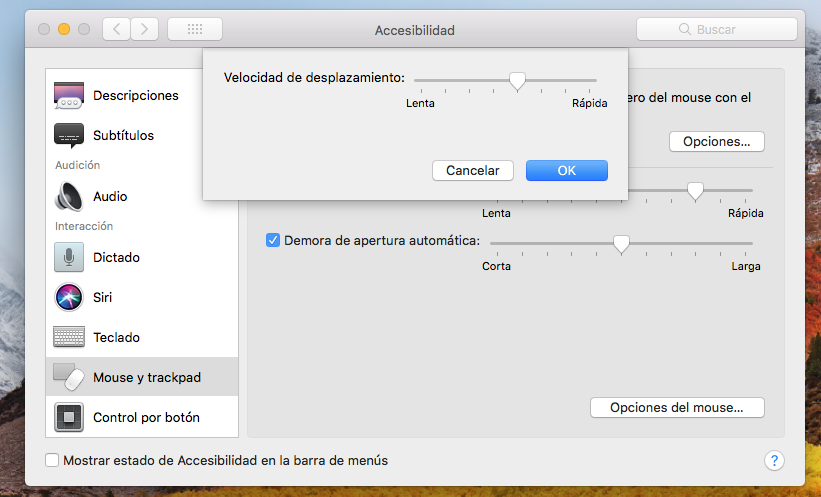The width and height of the screenshot is (821, 497).
Task: Confirm dialog with OK button
Action: [x=567, y=171]
